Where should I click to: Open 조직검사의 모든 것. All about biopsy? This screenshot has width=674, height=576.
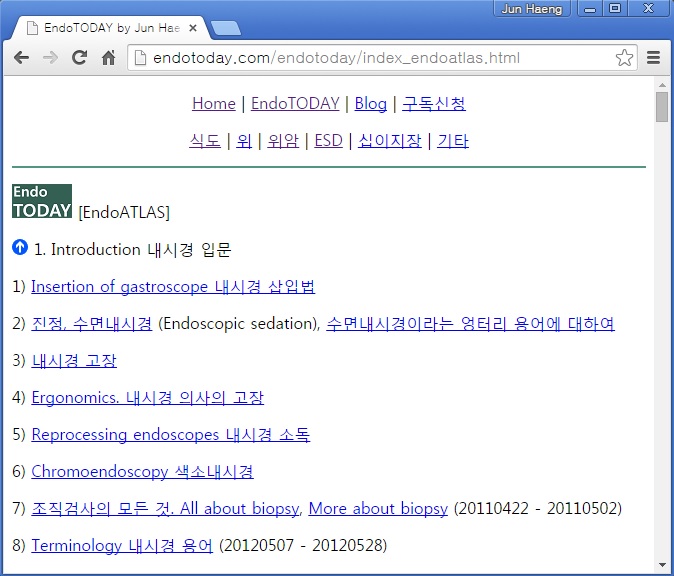pos(165,509)
